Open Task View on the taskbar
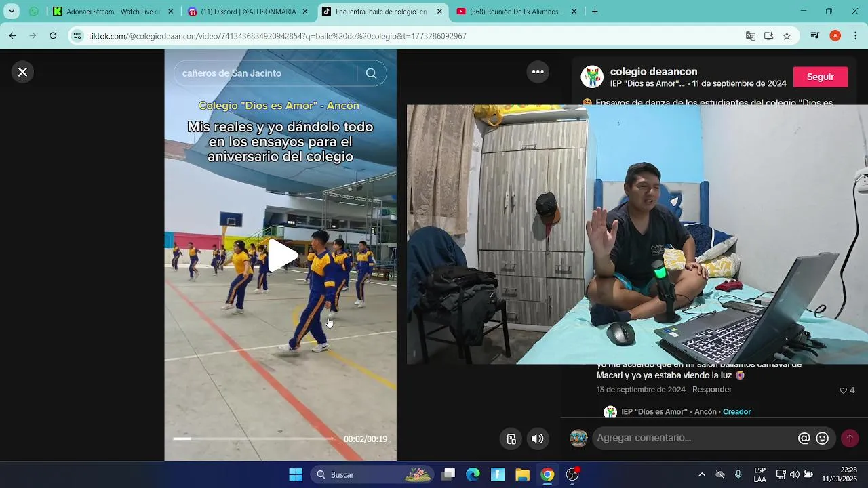This screenshot has height=488, width=868. coord(448,474)
